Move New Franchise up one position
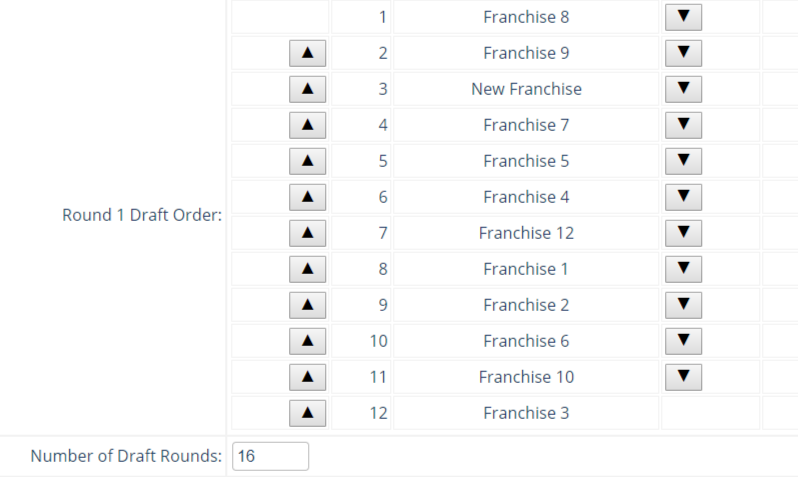Image resolution: width=798 pixels, height=477 pixels. [x=307, y=89]
